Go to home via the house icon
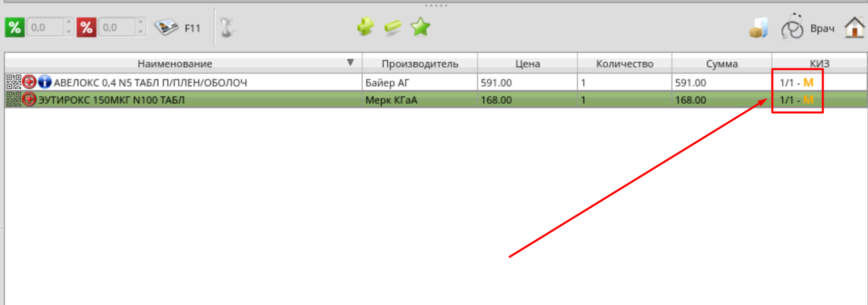This screenshot has width=868, height=305. 855,28
